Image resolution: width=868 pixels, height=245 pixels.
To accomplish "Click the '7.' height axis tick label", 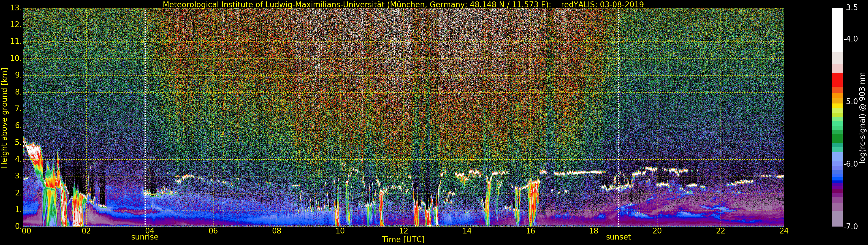I will pyautogui.click(x=18, y=109).
